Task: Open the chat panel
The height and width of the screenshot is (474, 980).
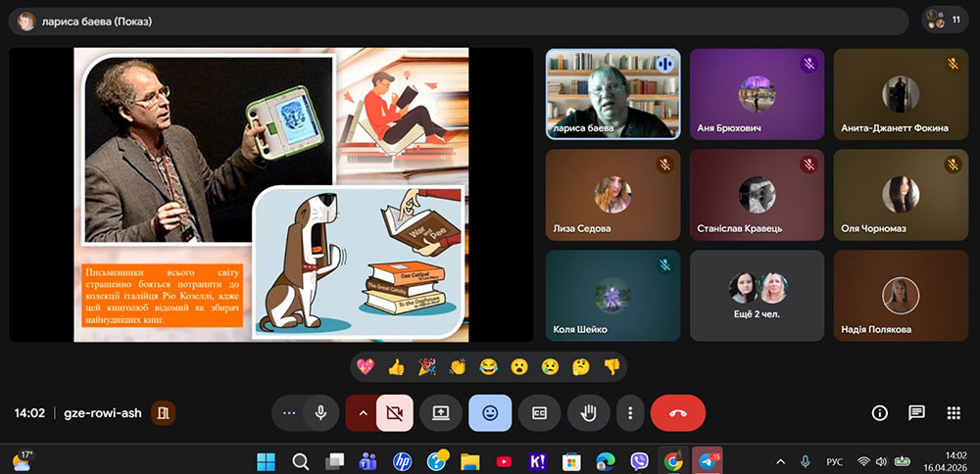Action: pos(916,413)
